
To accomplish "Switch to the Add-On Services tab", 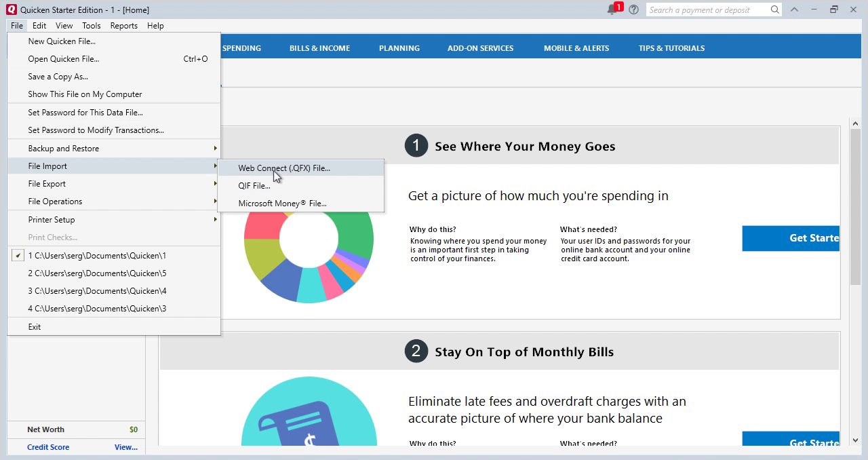I will pyautogui.click(x=480, y=48).
